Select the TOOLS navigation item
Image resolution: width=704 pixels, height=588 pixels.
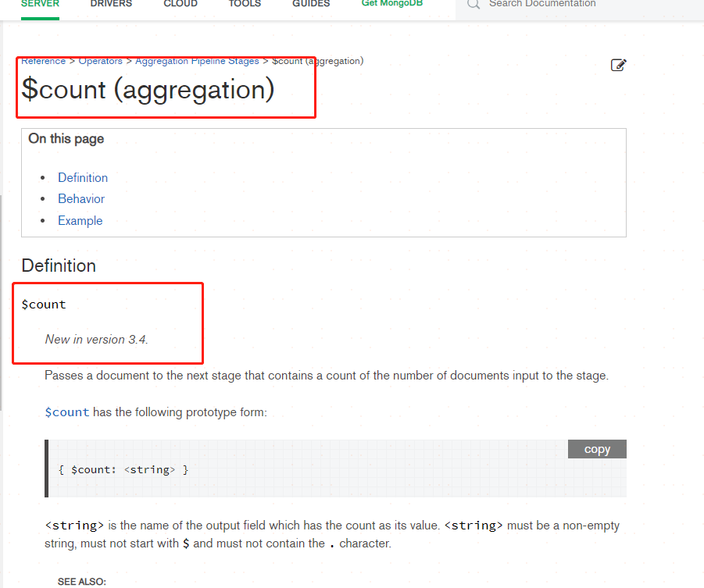244,3
